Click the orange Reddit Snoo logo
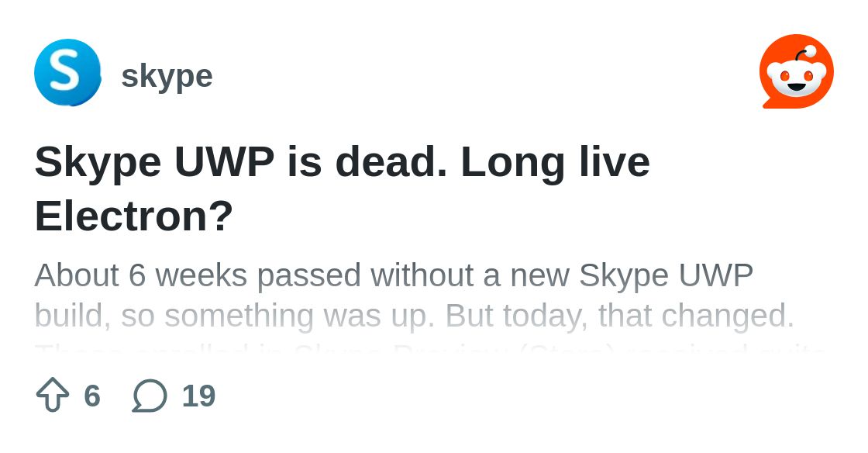The width and height of the screenshot is (868, 453). pyautogui.click(x=797, y=71)
